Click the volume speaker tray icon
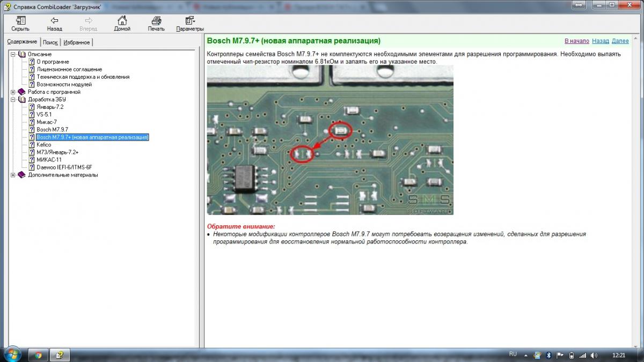644x362 pixels. pyautogui.click(x=594, y=354)
